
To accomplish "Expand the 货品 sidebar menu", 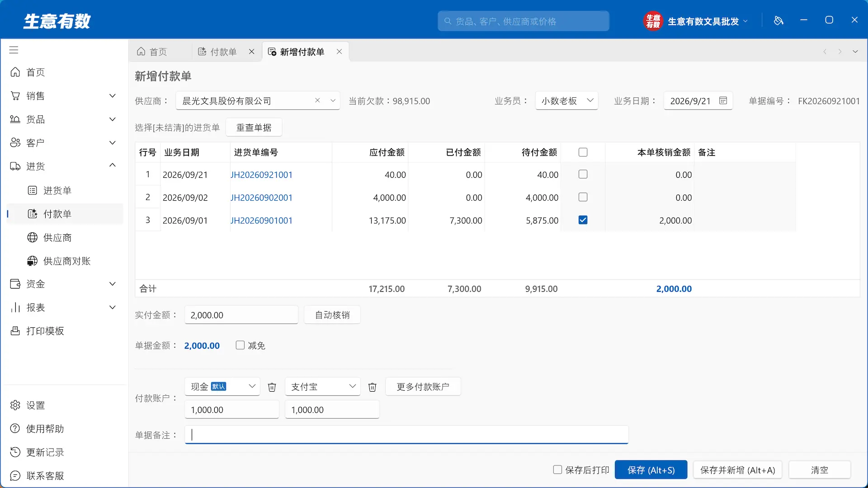I will 63,119.
